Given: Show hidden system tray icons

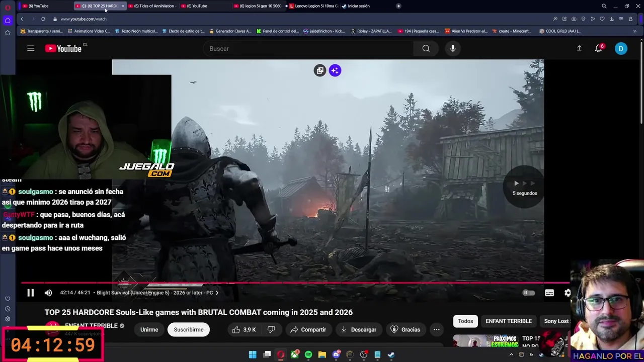Looking at the screenshot, I should tap(511, 354).
